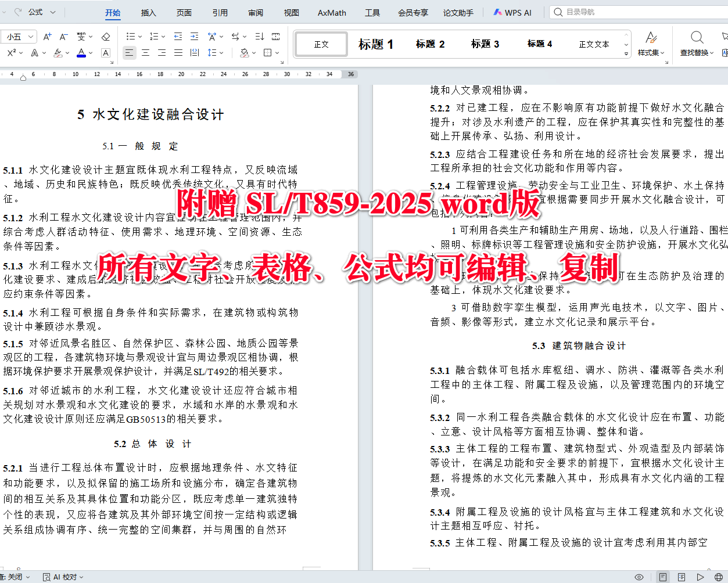Apply the 标题 1 style
This screenshot has width=728, height=583.
coord(376,44)
